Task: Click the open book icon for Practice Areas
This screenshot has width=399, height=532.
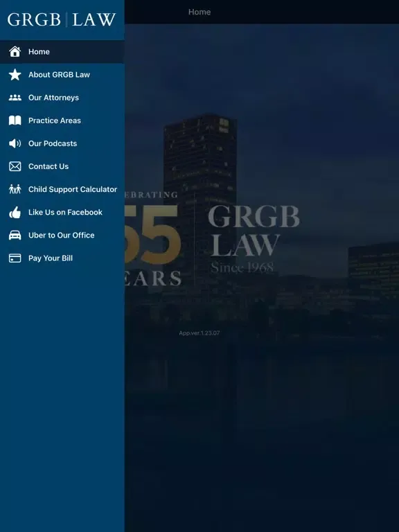Action: (x=15, y=121)
